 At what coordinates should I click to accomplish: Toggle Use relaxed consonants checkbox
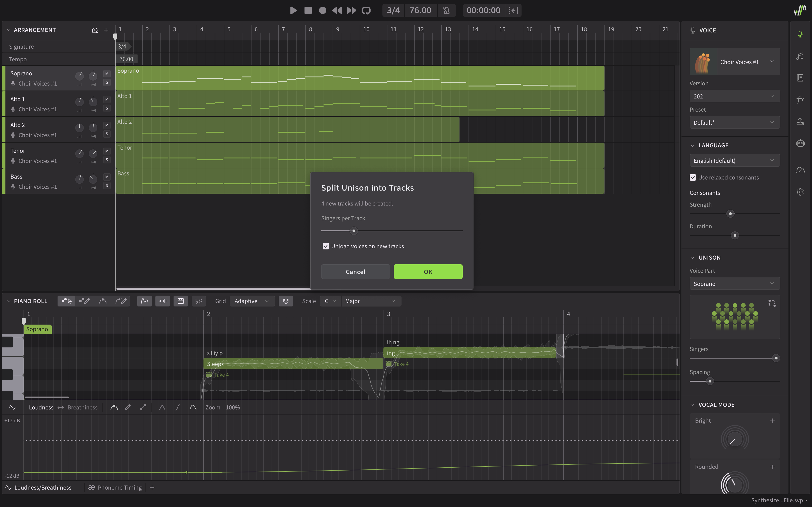pyautogui.click(x=693, y=177)
